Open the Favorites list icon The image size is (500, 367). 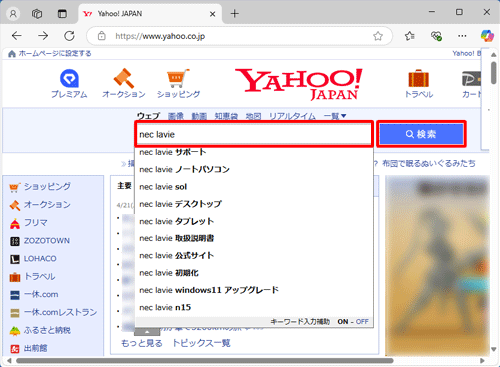410,36
